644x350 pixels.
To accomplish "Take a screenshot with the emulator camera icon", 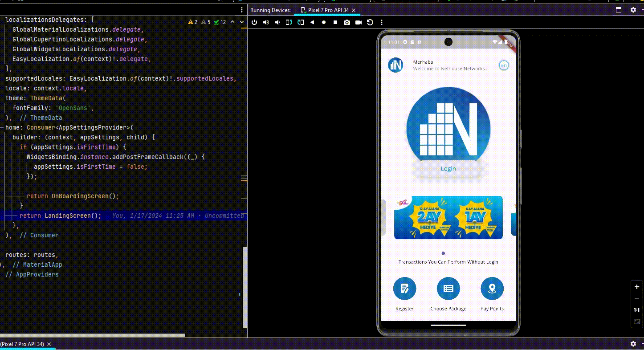I will (x=347, y=22).
